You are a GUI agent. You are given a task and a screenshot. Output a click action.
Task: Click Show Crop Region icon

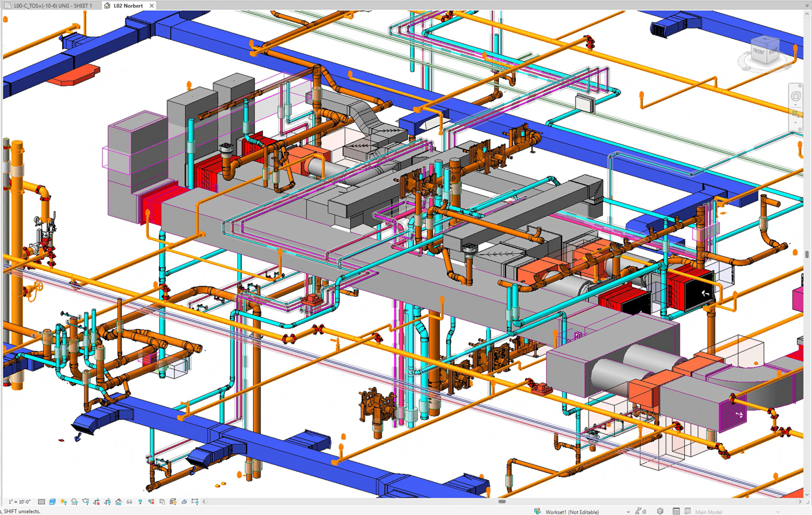[108, 502]
